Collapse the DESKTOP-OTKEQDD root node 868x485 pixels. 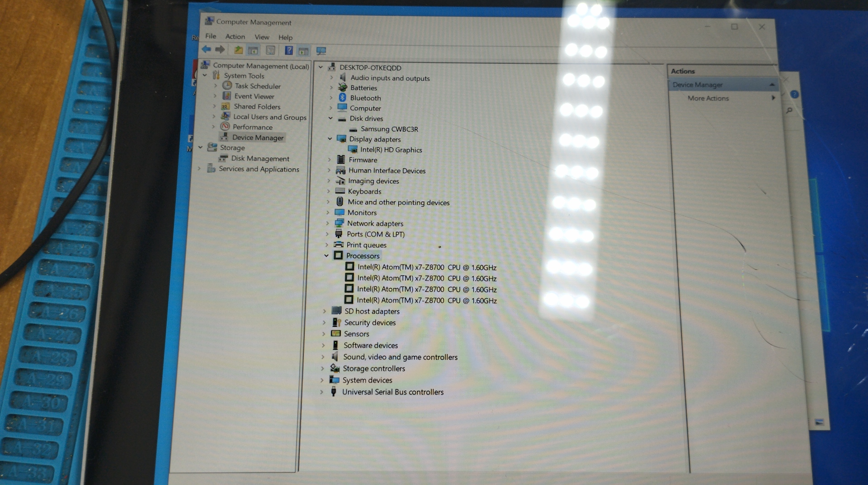coord(321,67)
